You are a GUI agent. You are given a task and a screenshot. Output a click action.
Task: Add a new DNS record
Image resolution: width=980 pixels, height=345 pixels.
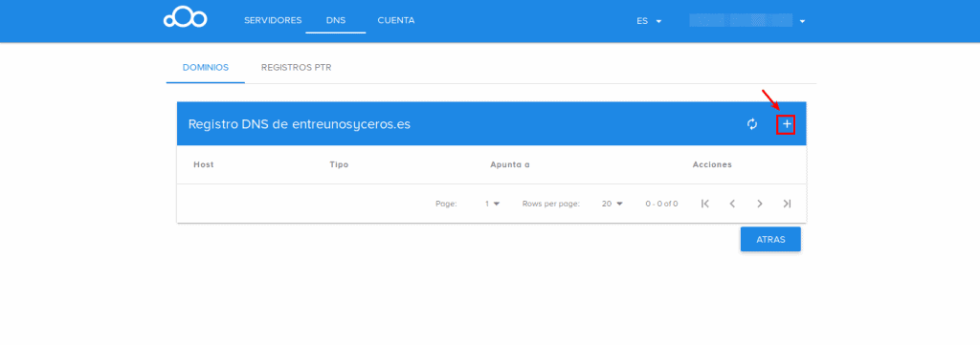[x=787, y=124]
